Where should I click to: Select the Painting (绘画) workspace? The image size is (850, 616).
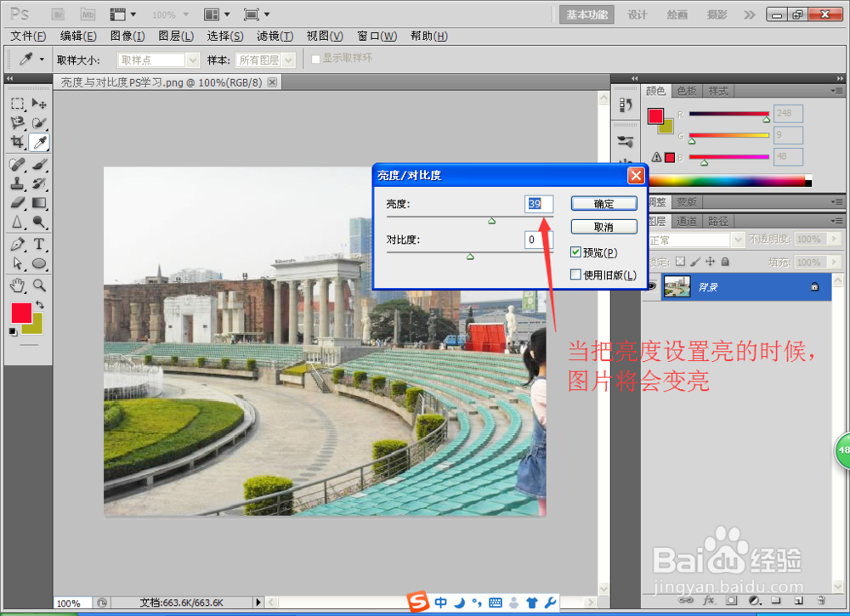(677, 14)
